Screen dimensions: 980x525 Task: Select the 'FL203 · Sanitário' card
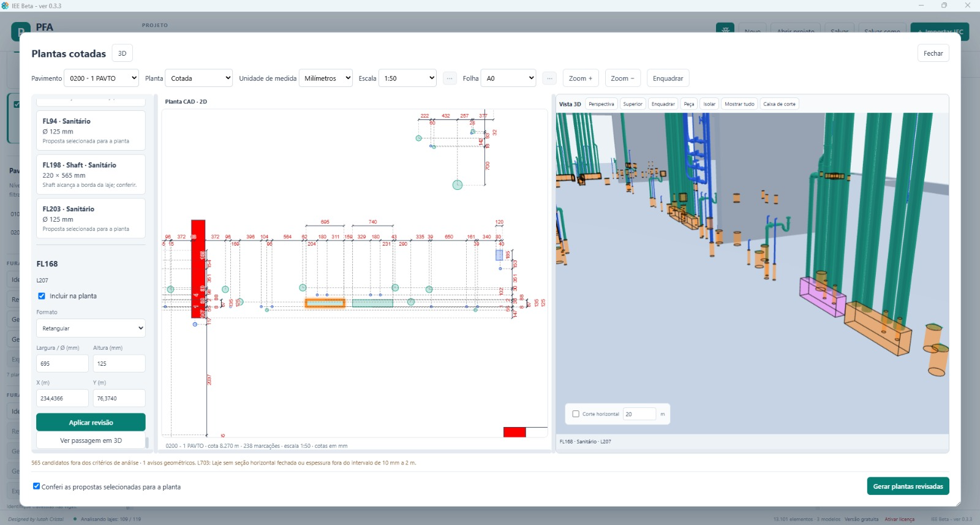coord(91,219)
